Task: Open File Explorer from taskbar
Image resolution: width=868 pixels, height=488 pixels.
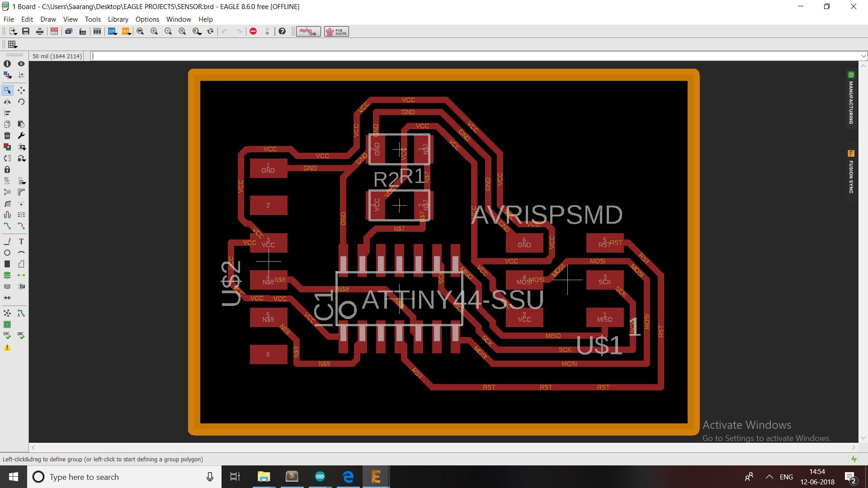Action: [264, 477]
